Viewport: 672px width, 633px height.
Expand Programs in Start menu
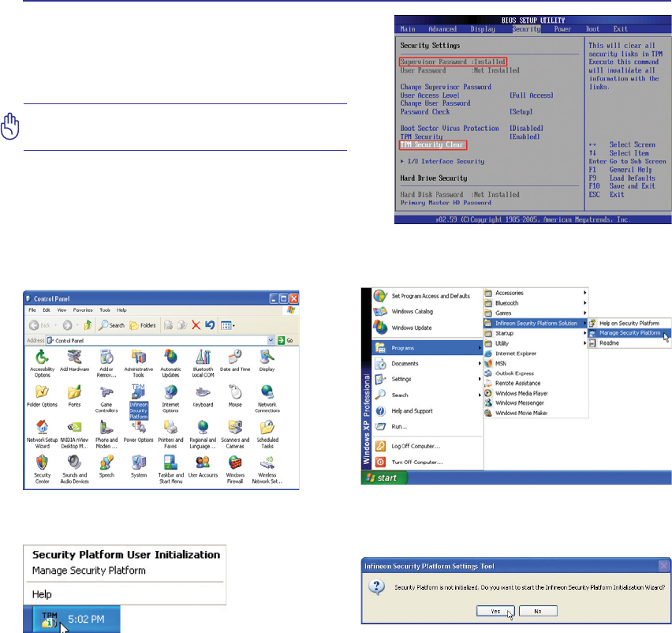(427, 348)
